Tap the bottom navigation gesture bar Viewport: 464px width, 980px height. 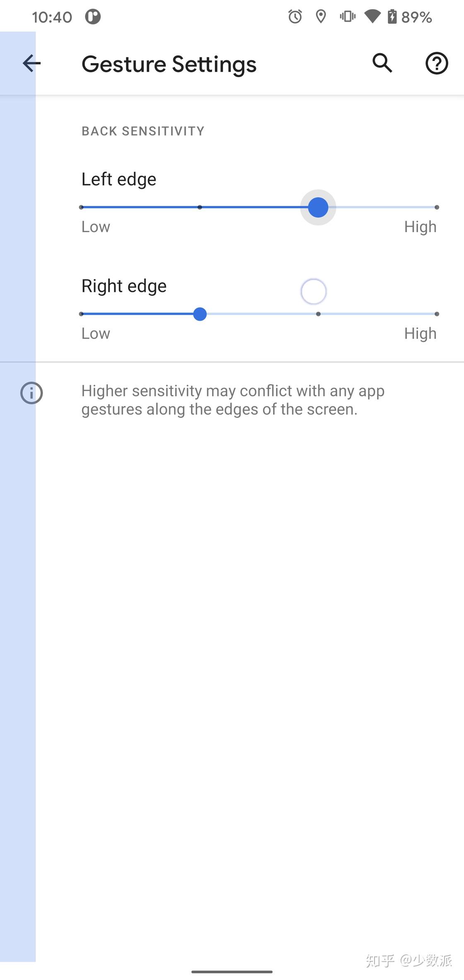click(x=232, y=971)
